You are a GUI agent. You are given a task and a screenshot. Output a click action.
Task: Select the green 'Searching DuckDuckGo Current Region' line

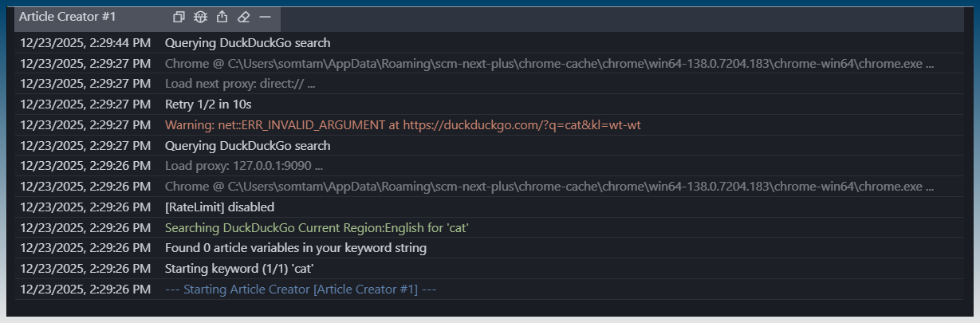click(317, 228)
